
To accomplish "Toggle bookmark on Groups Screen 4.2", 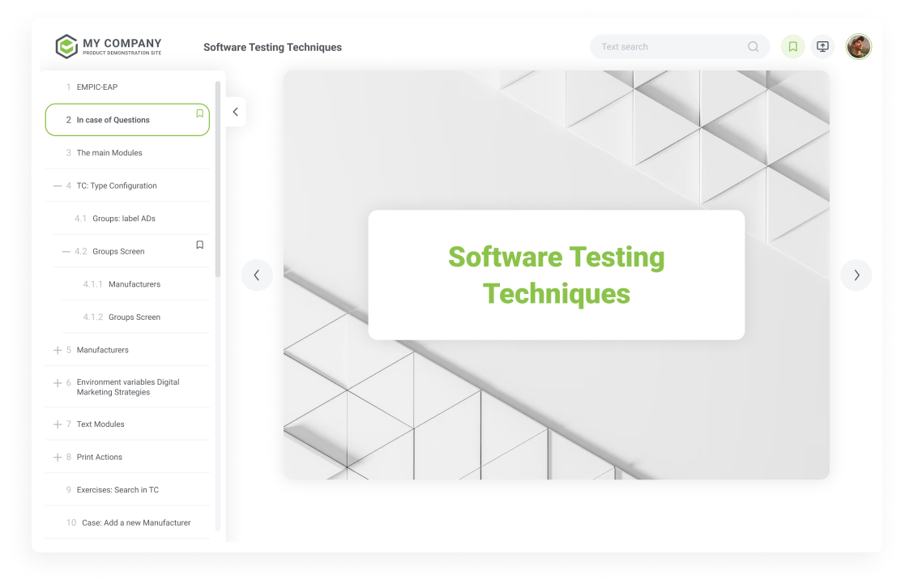I will coord(199,245).
